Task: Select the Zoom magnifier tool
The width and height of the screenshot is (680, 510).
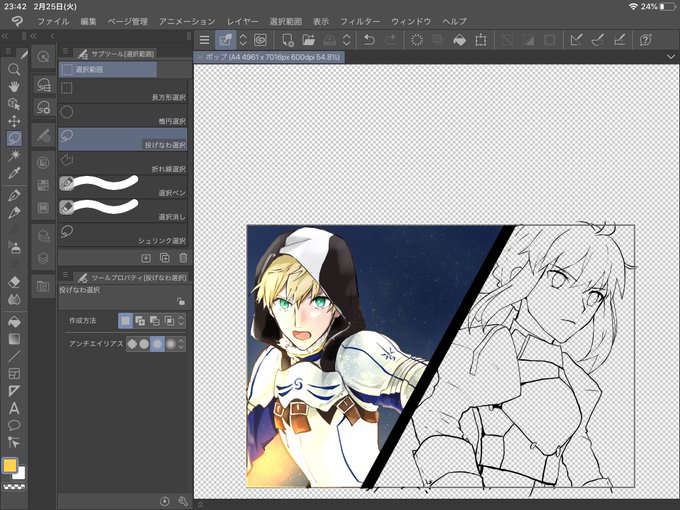Action: [14, 69]
